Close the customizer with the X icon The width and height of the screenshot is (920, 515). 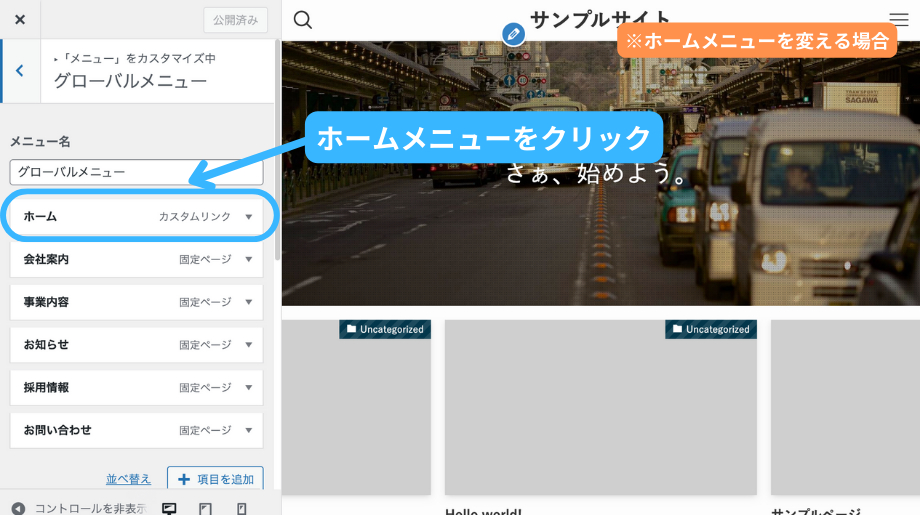20,19
